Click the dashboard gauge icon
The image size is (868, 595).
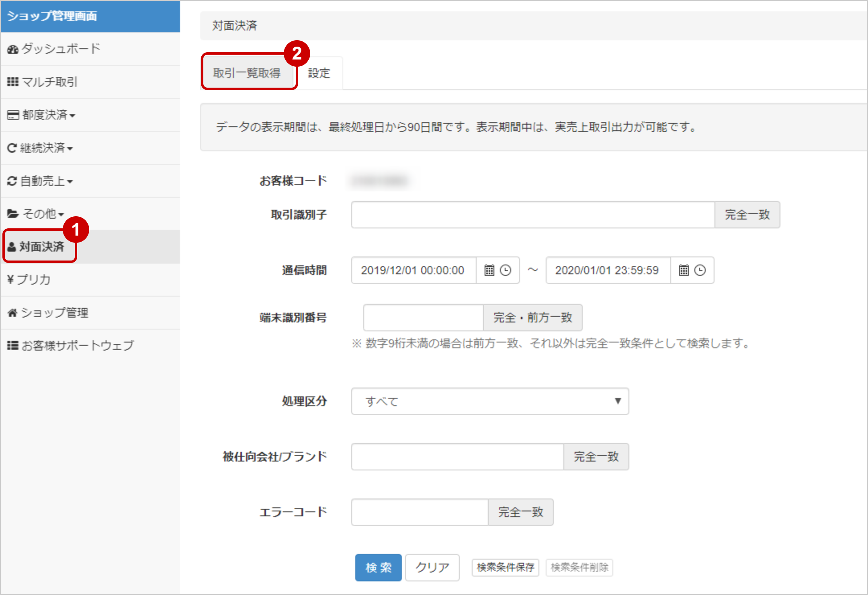pos(13,49)
